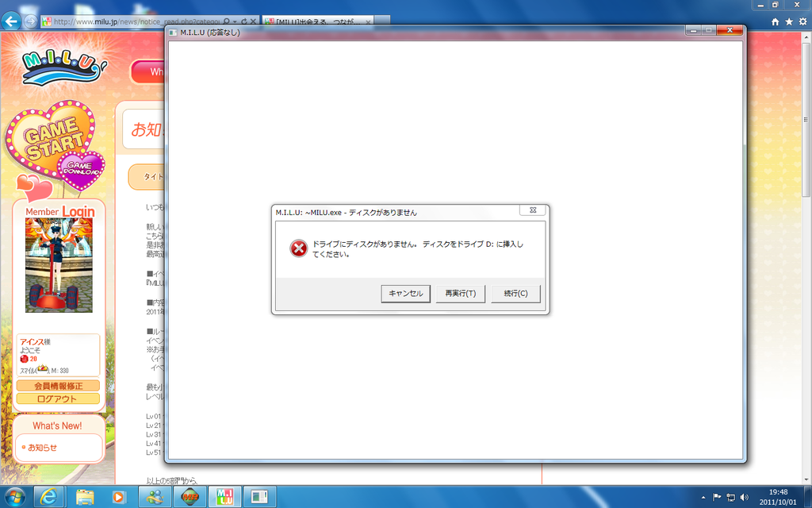Image resolution: width=812 pixels, height=508 pixels.
Task: Click the キャンセル button in error dialog
Action: pos(405,294)
